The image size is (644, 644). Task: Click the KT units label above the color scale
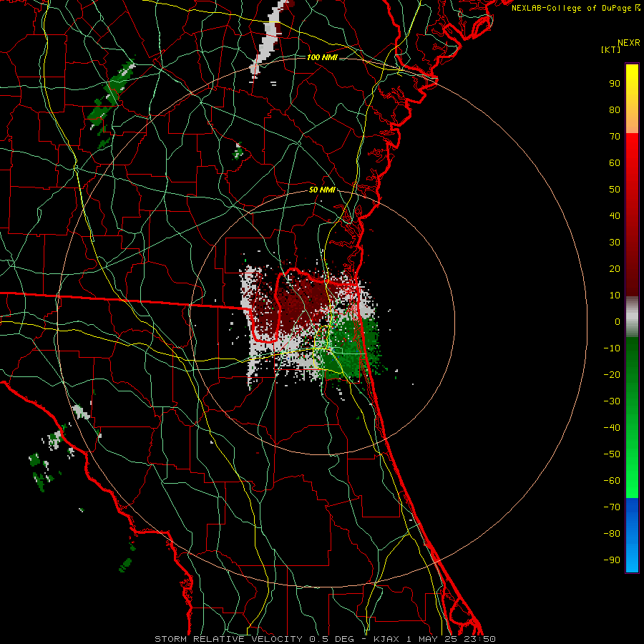611,49
